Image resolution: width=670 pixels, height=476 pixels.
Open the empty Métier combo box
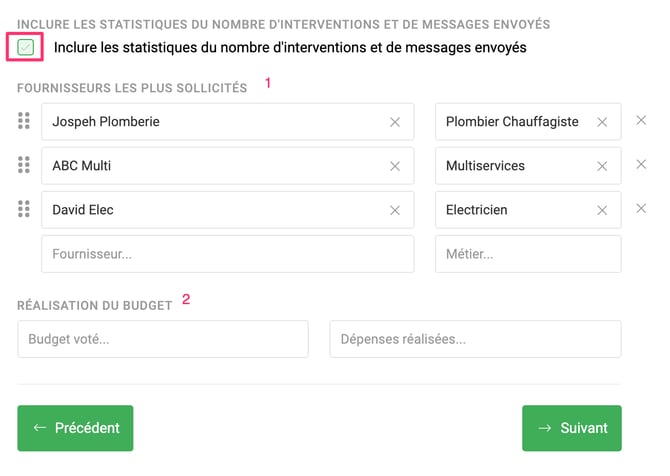click(x=528, y=254)
